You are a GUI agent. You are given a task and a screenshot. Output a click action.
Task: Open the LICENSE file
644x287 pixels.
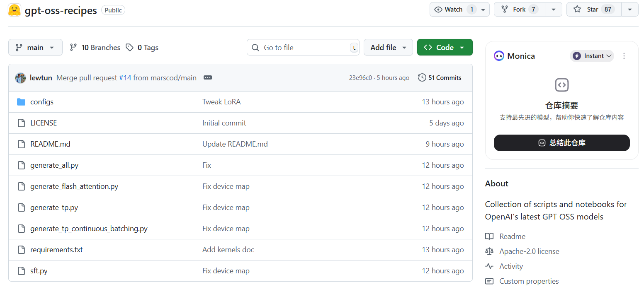(44, 123)
